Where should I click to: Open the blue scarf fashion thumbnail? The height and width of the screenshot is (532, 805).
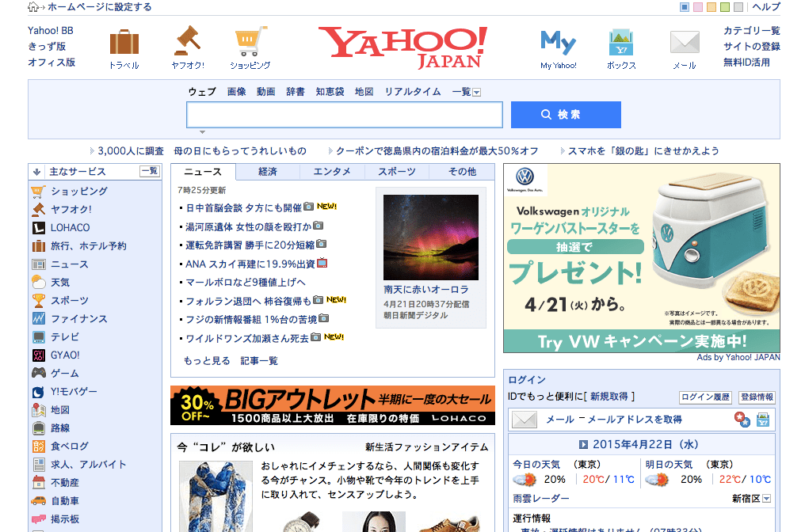[x=216, y=496]
